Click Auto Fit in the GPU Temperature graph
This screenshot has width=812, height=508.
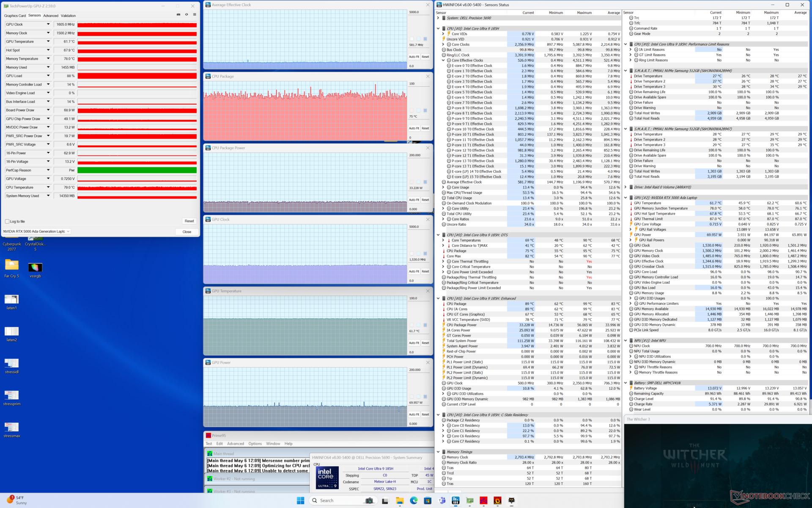[x=414, y=343]
